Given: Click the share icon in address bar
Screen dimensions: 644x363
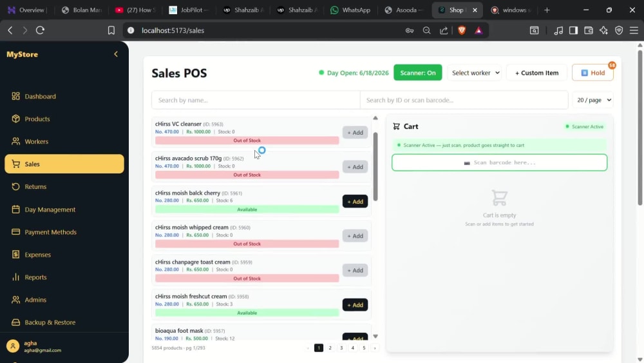Looking at the screenshot, I should (444, 30).
